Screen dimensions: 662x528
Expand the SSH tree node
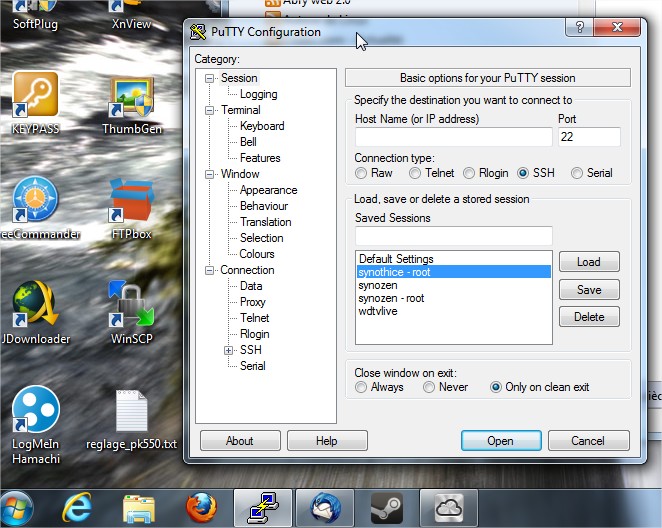[229, 350]
